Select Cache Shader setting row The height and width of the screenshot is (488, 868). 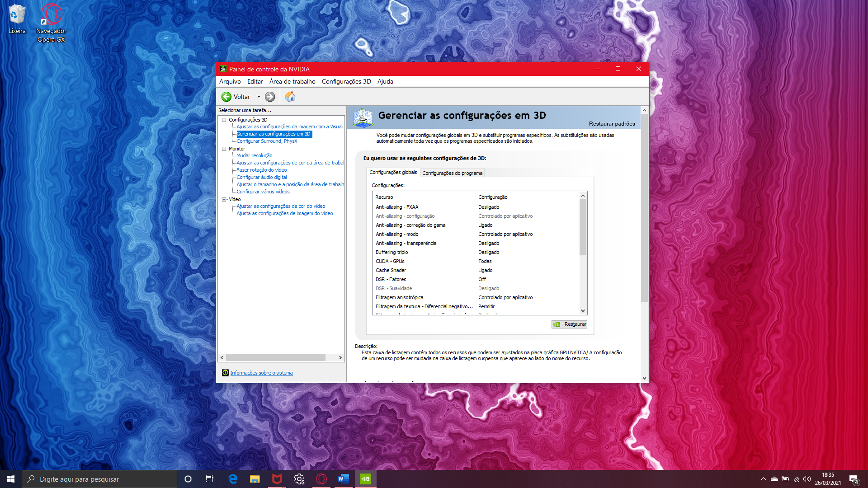[476, 270]
